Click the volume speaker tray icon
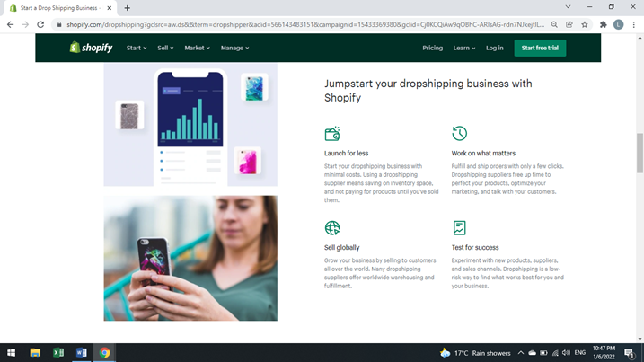 pyautogui.click(x=566, y=353)
